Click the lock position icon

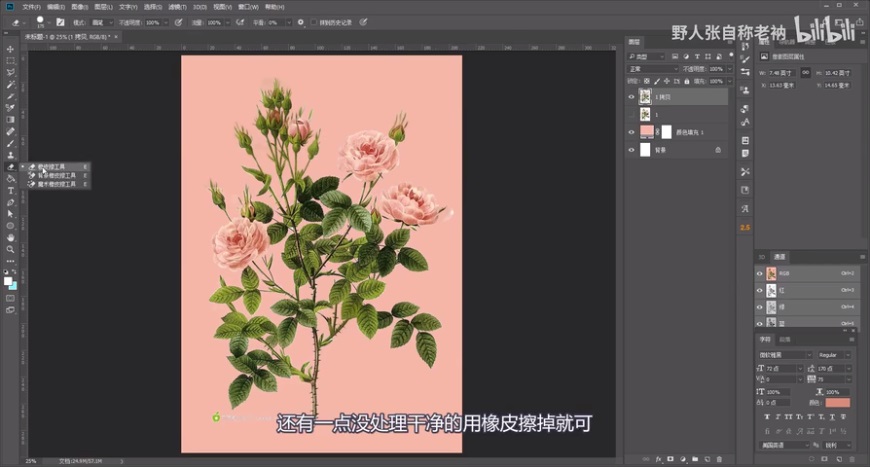667,81
